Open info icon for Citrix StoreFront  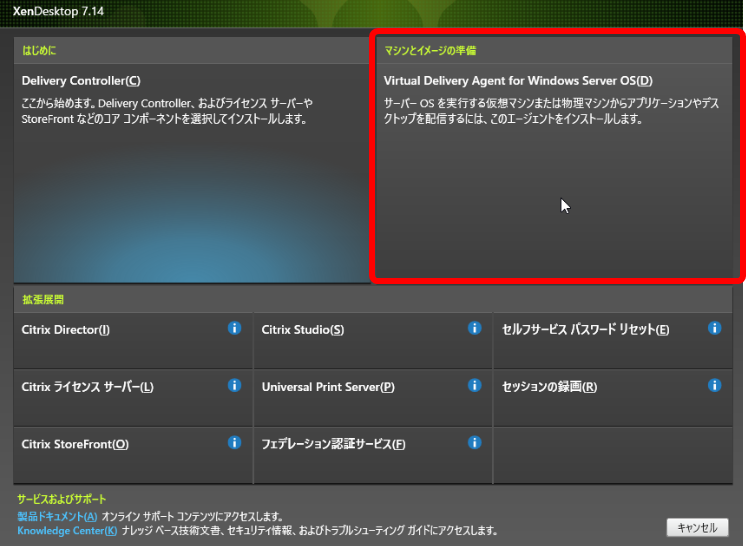point(234,443)
